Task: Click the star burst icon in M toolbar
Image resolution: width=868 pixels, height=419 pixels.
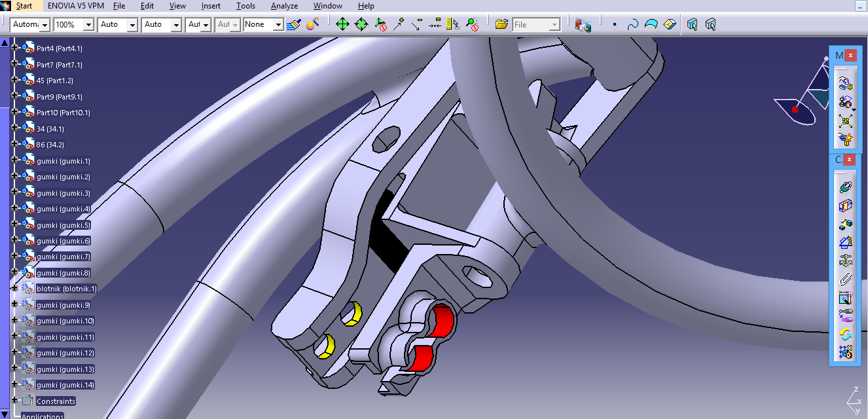Action: point(845,139)
